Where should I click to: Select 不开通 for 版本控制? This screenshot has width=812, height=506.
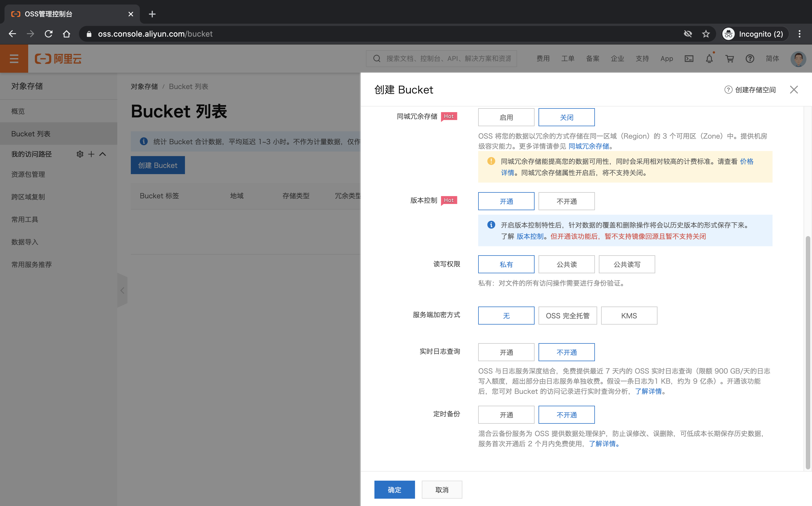click(566, 201)
